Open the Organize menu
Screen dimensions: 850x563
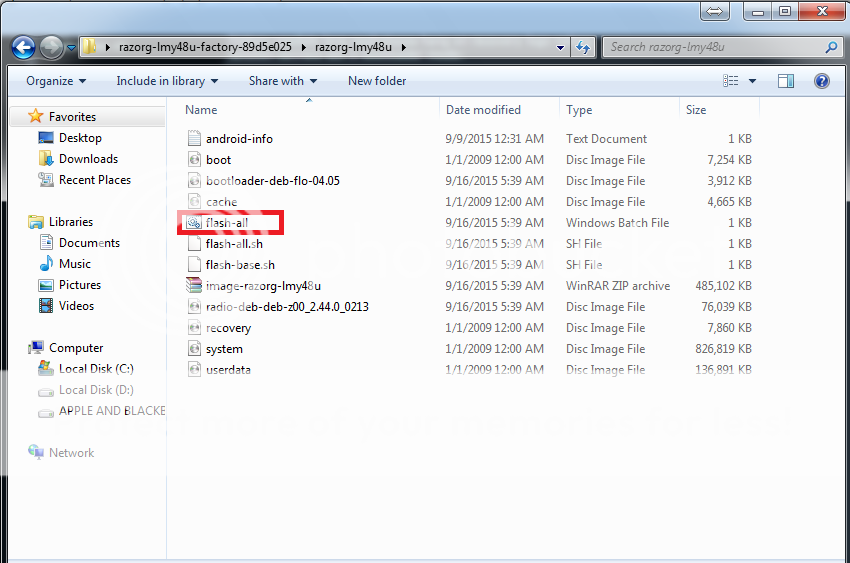tap(56, 81)
